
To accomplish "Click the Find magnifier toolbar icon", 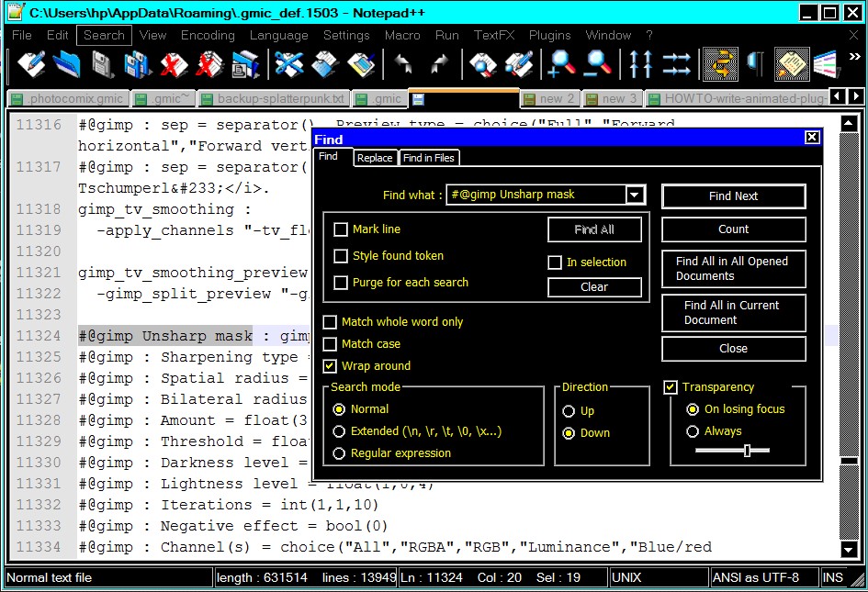I will tap(483, 64).
